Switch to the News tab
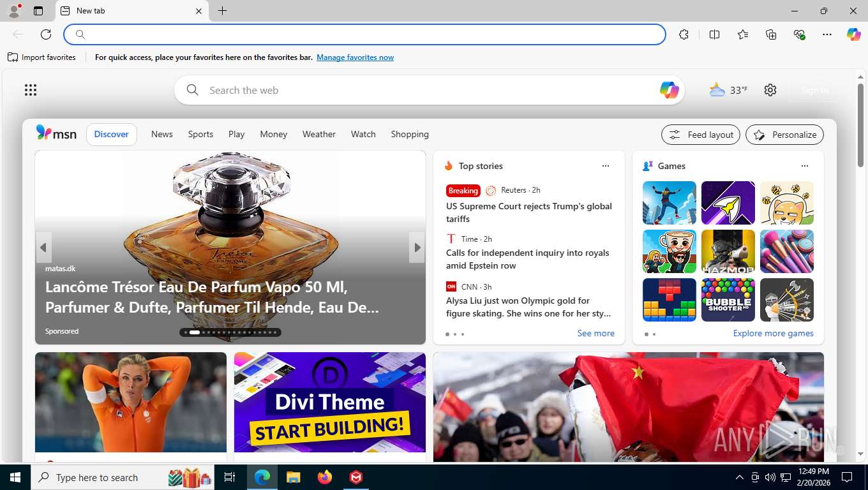 click(162, 134)
